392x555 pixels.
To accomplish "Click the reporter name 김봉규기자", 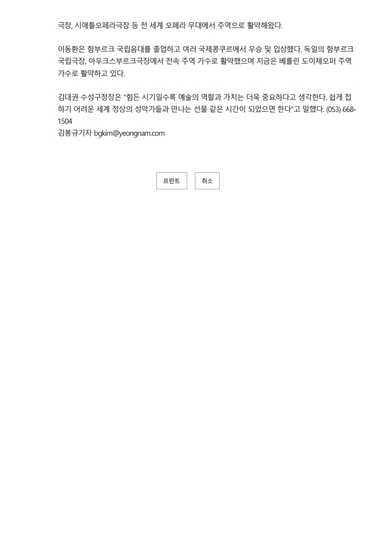I will pyautogui.click(x=75, y=133).
